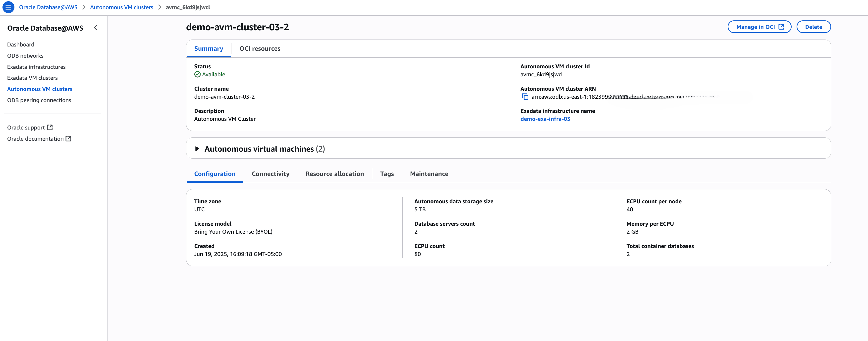Open the Tags tab

tap(387, 174)
